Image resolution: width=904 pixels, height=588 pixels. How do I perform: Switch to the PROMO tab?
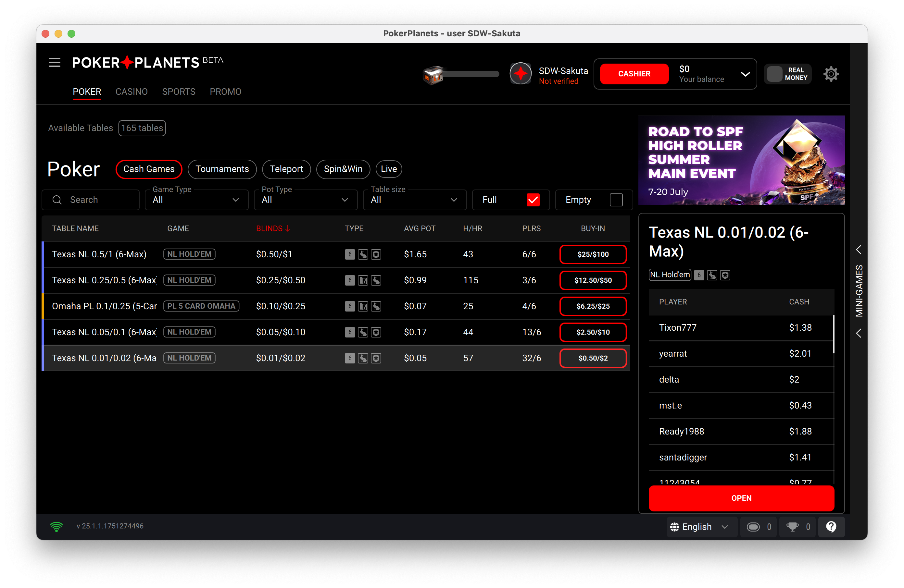[226, 92]
